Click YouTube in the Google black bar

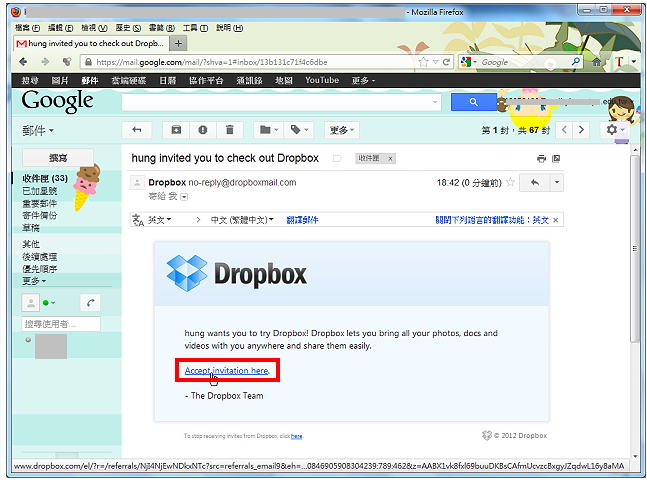(322, 80)
